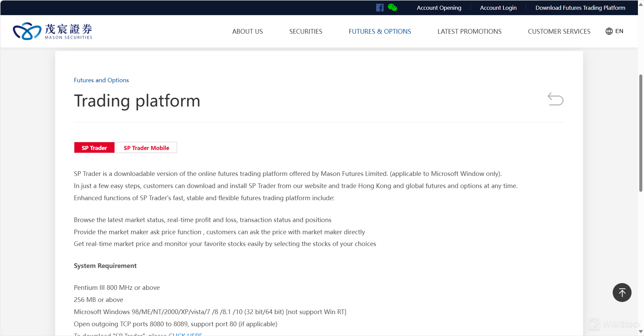This screenshot has height=336, width=644.
Task: Open Latest Promotions menu item
Action: [469, 31]
